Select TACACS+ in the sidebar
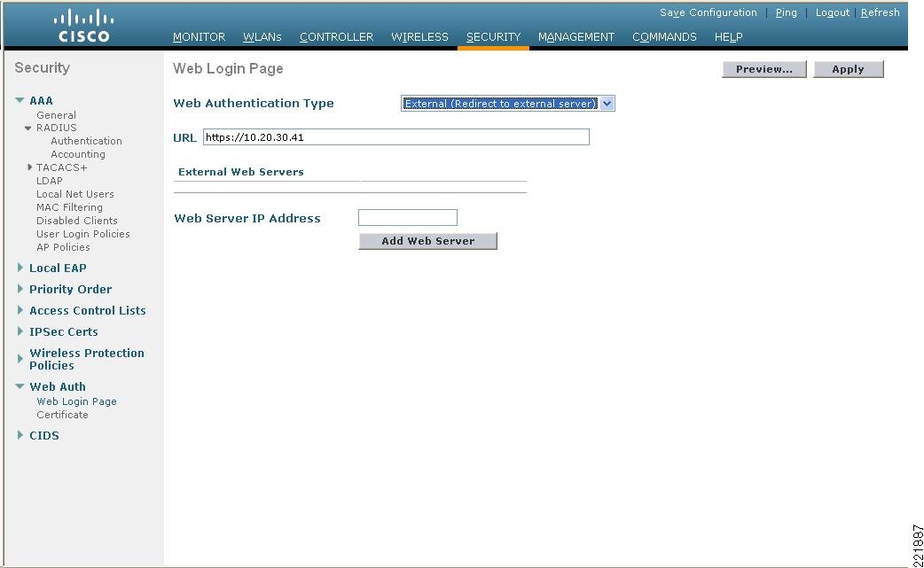This screenshot has width=924, height=568. 61,167
